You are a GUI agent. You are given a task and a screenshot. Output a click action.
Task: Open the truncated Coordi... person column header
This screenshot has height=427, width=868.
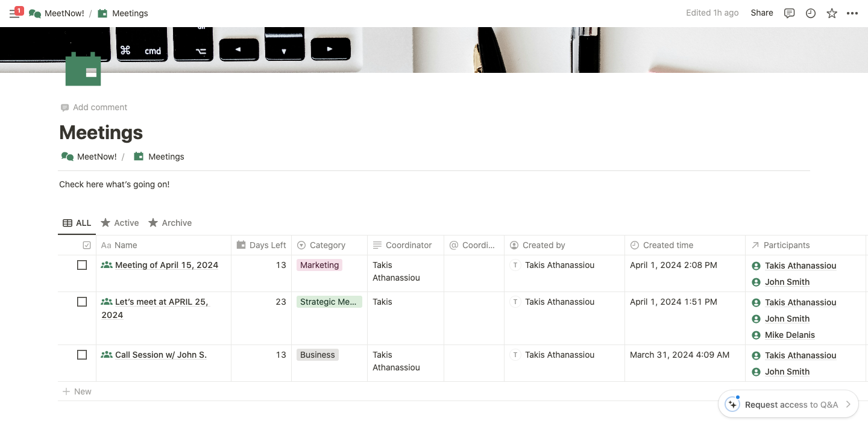tap(474, 245)
